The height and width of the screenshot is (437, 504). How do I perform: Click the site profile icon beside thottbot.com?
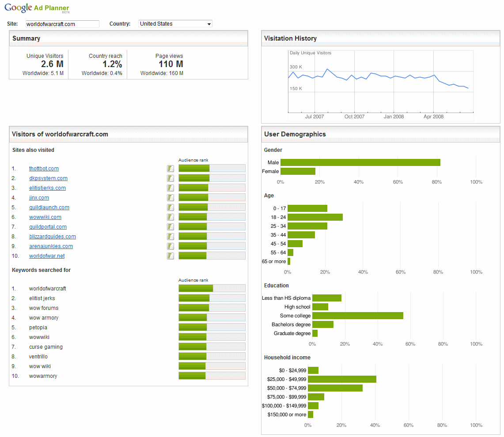pos(171,169)
